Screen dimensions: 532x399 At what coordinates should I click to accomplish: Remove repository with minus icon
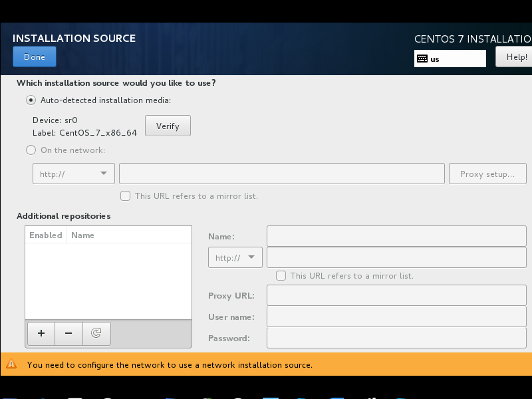tap(68, 334)
